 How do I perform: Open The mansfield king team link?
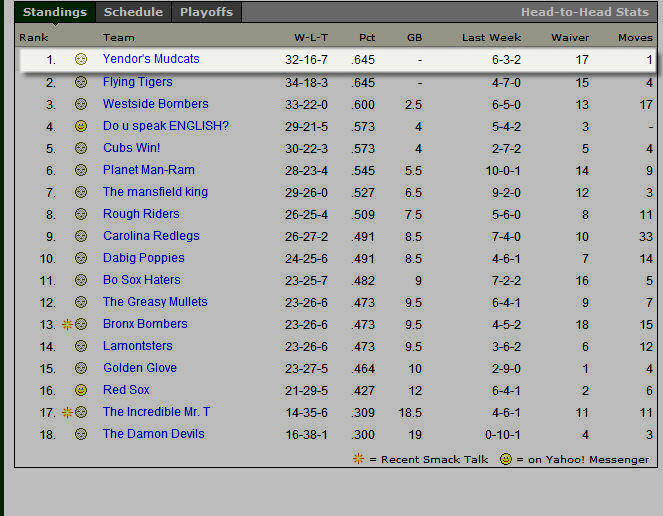coord(155,192)
